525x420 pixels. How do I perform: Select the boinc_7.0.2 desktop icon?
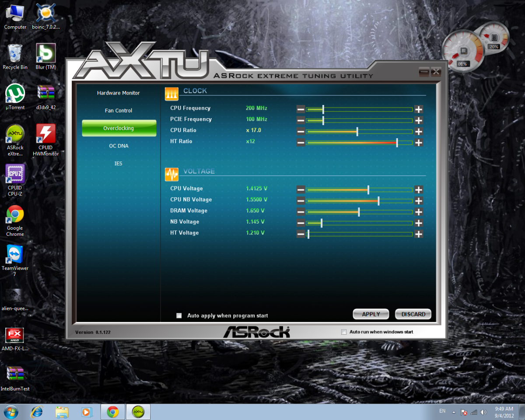(x=45, y=17)
